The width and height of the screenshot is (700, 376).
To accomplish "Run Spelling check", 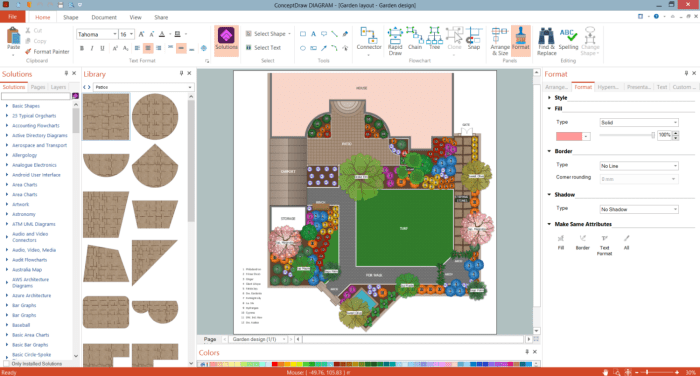I will point(568,39).
